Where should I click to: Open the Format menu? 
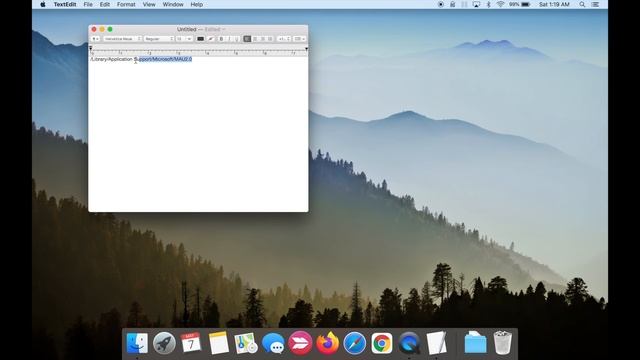pos(126,4)
